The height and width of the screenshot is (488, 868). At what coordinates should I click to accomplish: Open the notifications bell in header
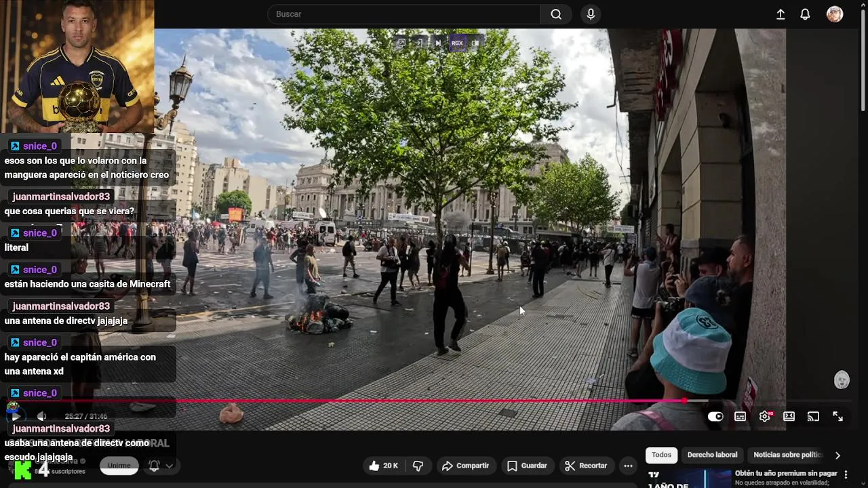click(x=805, y=14)
